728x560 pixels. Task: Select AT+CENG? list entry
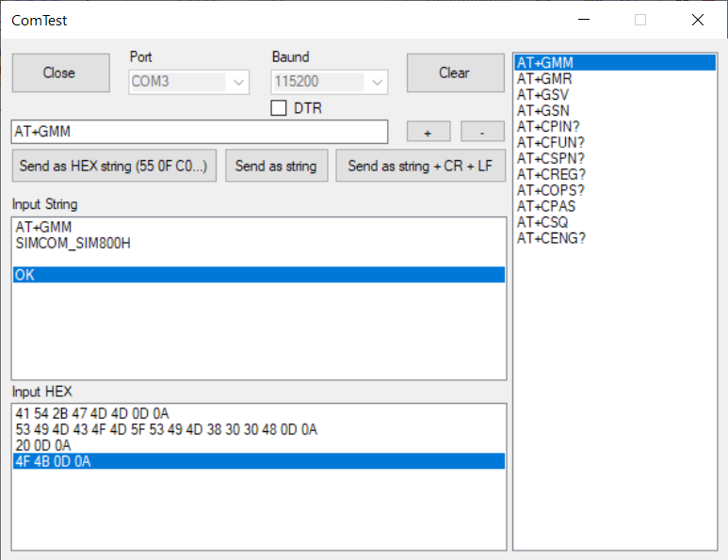click(551, 238)
